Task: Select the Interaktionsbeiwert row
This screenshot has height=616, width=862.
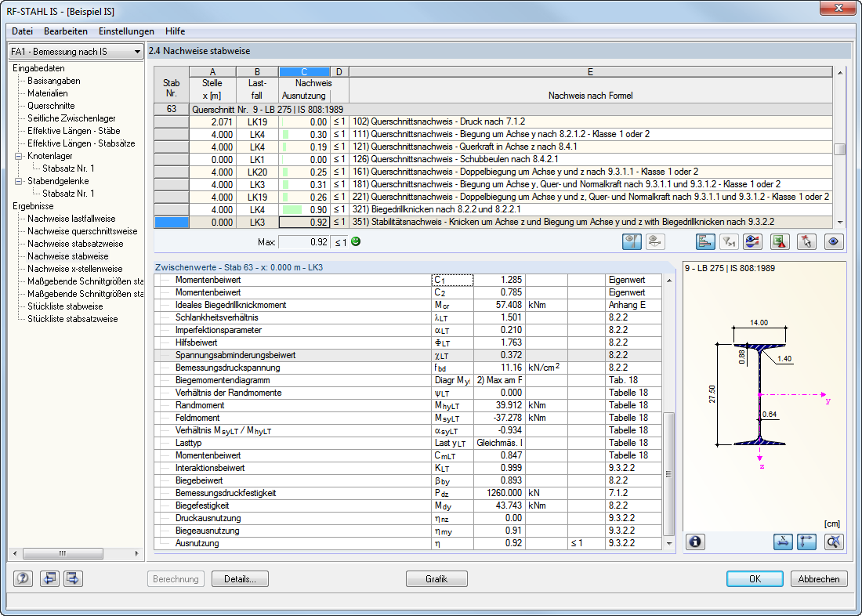Action: 408,468
